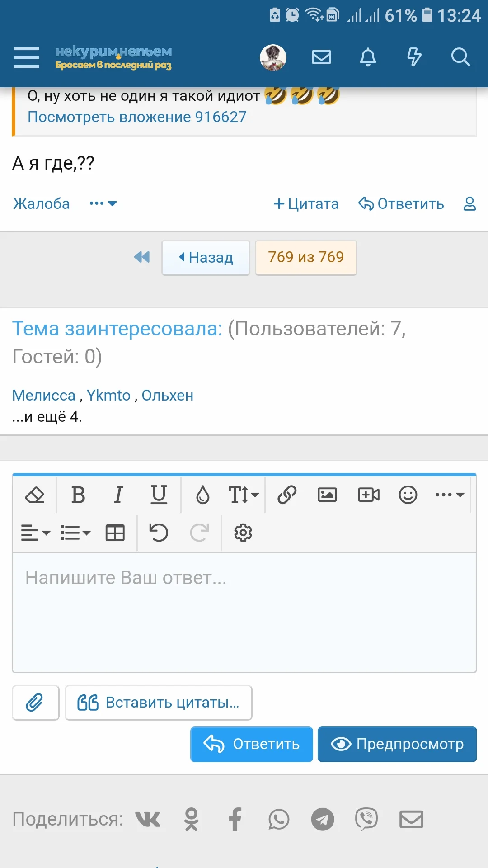Screen dimensions: 488x868
Task: Tap the lightning bolt what's new icon
Action: pyautogui.click(x=414, y=57)
